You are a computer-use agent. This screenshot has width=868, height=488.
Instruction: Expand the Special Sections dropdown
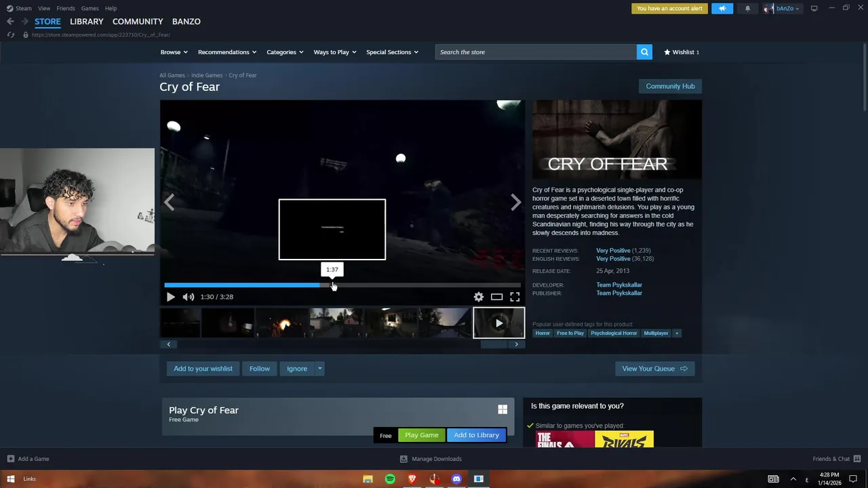coord(392,52)
